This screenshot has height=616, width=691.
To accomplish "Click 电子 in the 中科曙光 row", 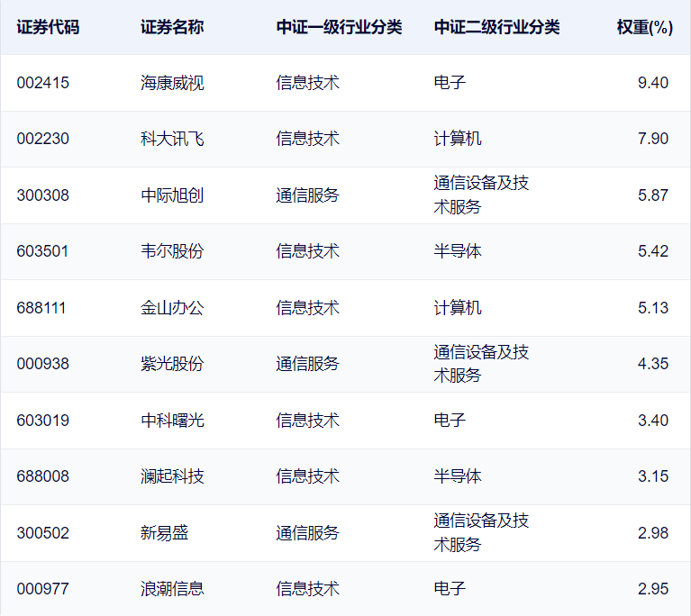I will coord(450,421).
